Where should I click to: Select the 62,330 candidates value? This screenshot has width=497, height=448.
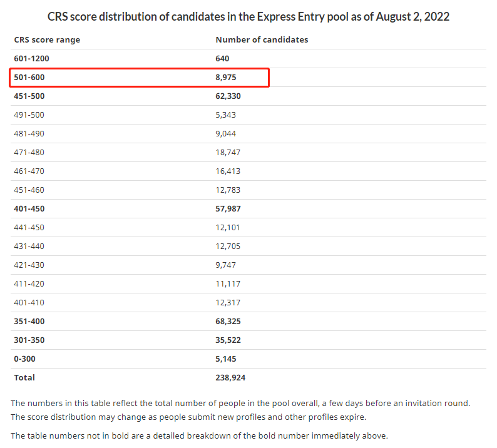click(228, 96)
